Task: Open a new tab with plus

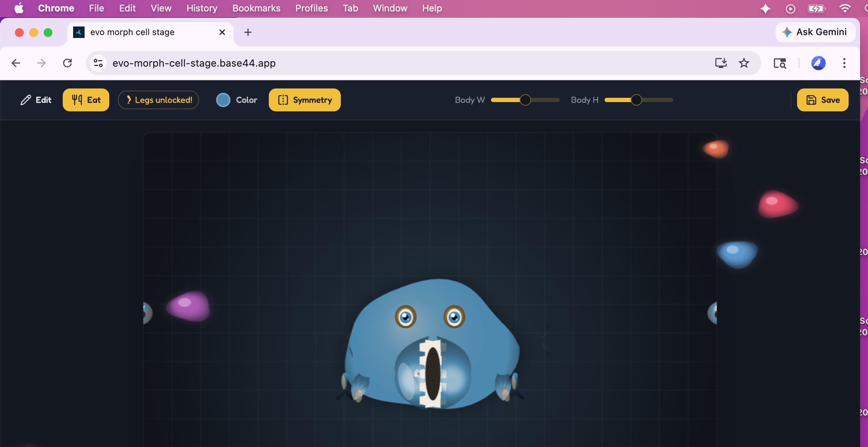Action: (x=248, y=32)
